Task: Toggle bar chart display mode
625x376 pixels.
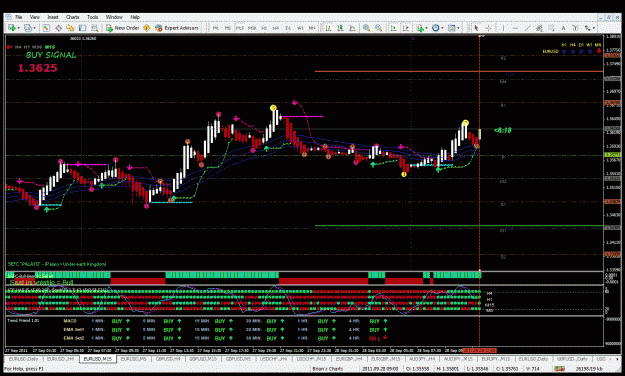Action: 328,28
